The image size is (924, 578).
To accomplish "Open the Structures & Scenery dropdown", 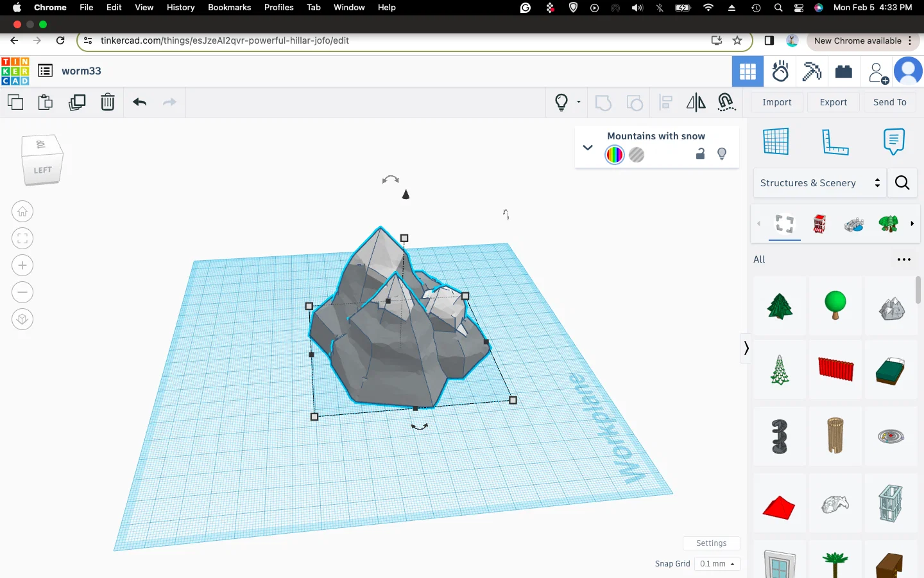I will tap(819, 183).
